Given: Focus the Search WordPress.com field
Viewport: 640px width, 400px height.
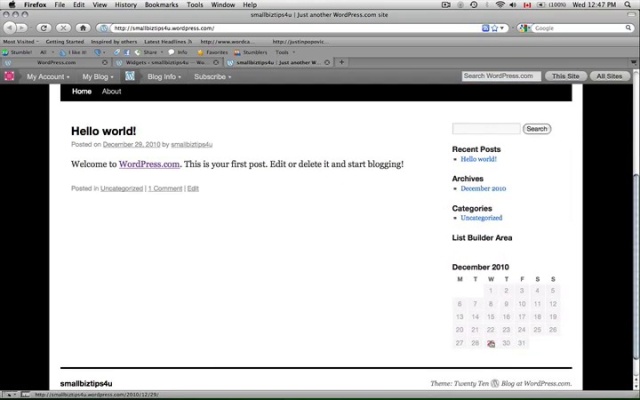Looking at the screenshot, I should click(x=501, y=76).
